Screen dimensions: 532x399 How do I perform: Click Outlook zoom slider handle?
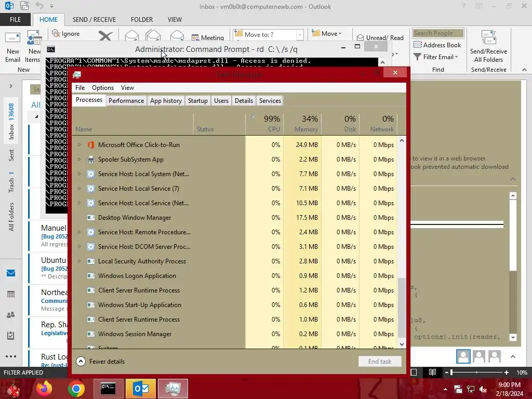(451, 373)
